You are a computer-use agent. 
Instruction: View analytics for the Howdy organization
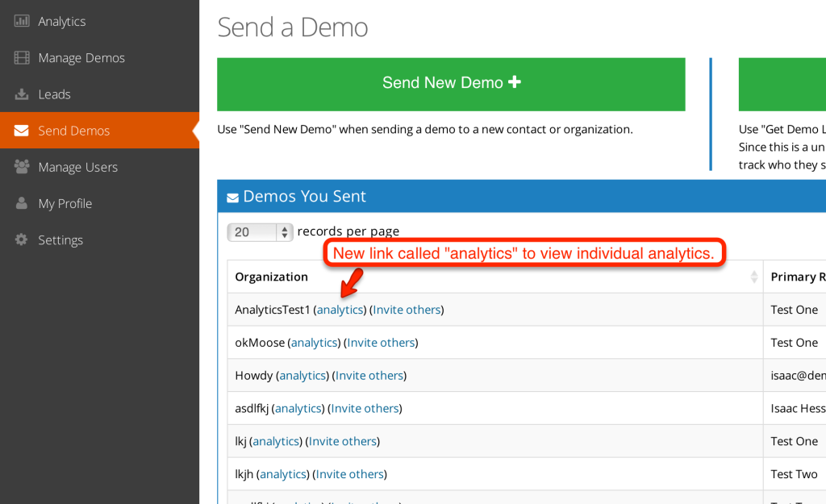coord(302,375)
